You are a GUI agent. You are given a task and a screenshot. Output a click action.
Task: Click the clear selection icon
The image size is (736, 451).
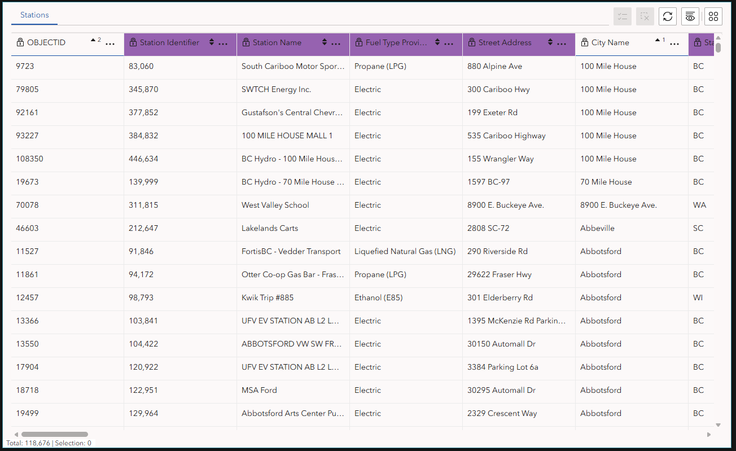[645, 16]
